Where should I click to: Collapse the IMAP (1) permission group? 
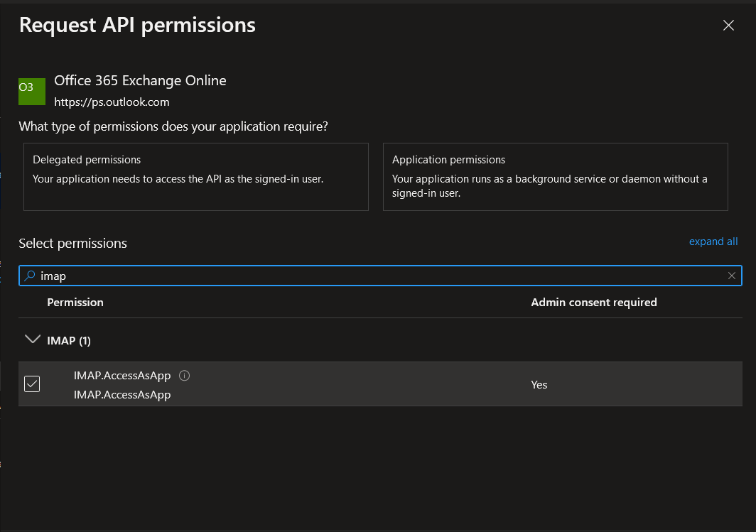point(32,340)
